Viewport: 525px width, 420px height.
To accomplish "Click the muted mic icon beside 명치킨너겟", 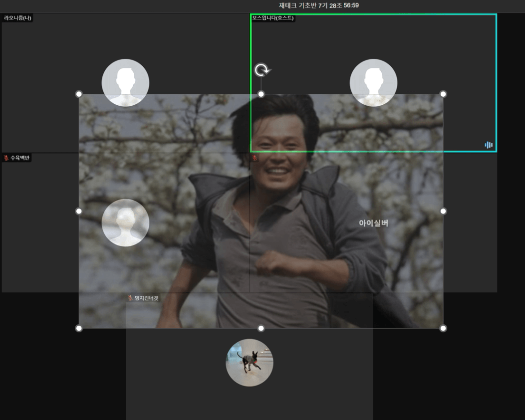I will (130, 298).
